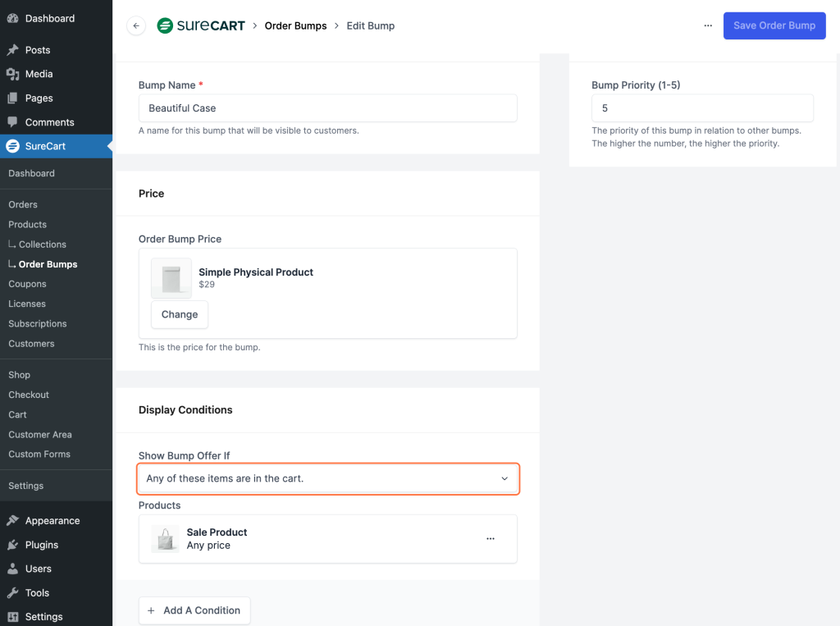The height and width of the screenshot is (626, 840).
Task: Open Cart submenu item
Action: (17, 414)
